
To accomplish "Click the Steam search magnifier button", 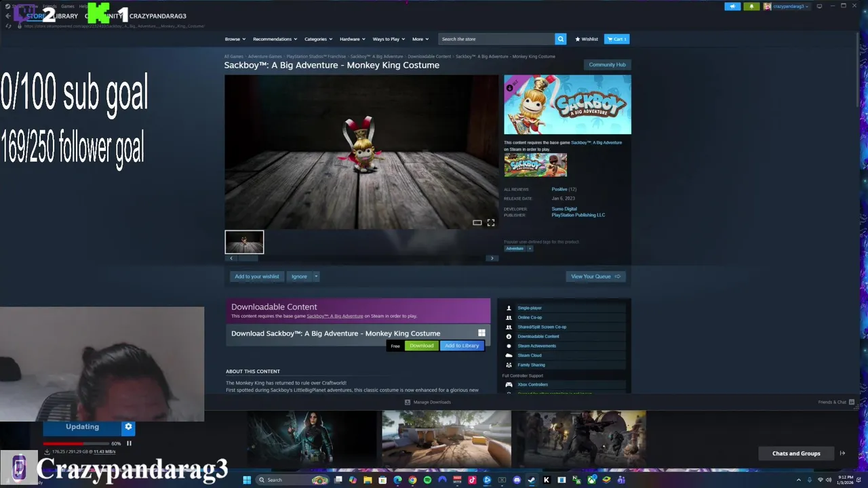I will pyautogui.click(x=560, y=39).
